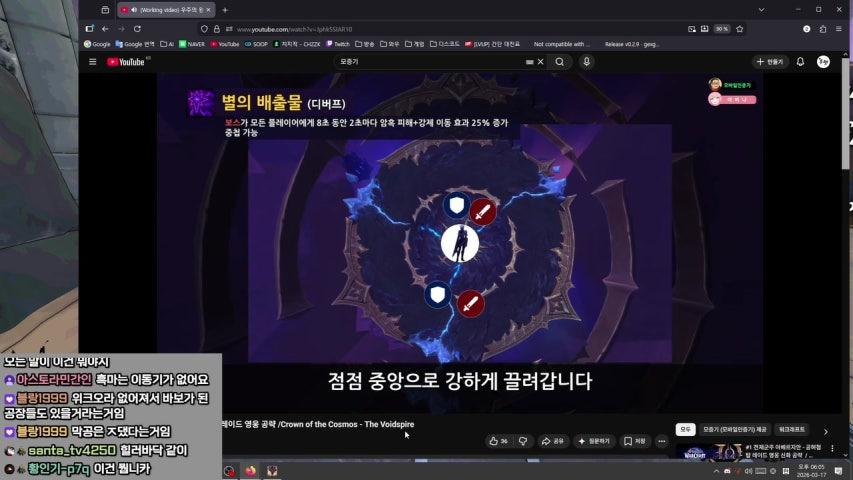
Task: Open the taskbar clock and date
Action: coord(811,471)
